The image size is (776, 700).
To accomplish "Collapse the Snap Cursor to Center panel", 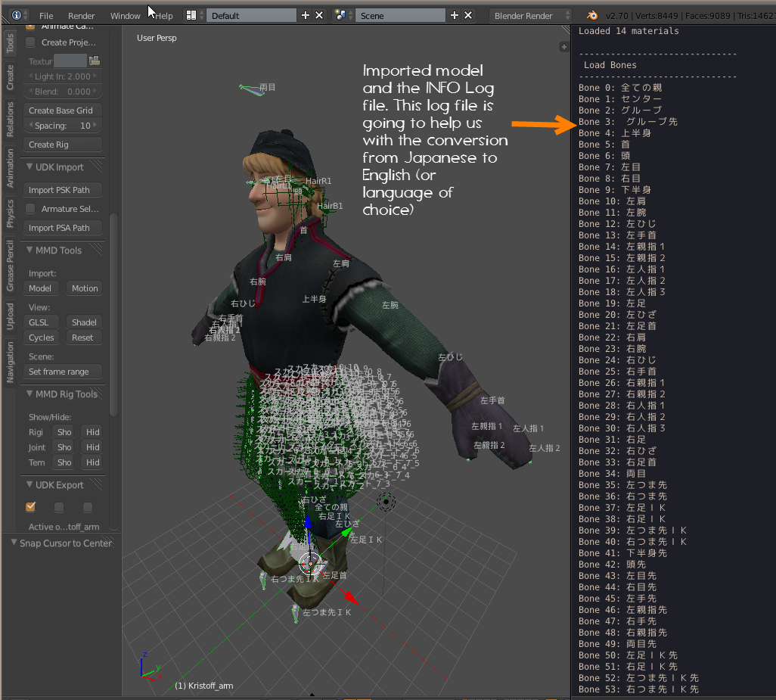I will (14, 543).
